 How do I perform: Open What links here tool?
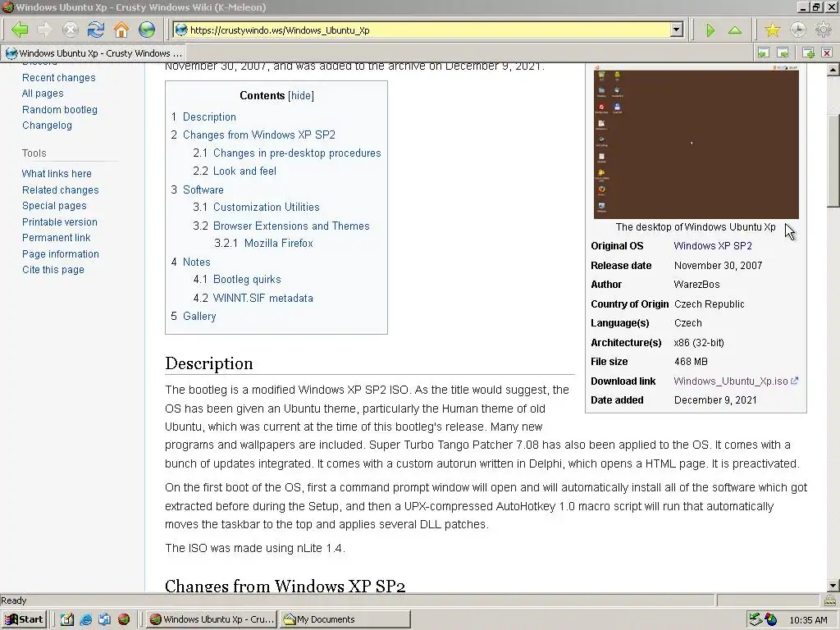(x=57, y=174)
